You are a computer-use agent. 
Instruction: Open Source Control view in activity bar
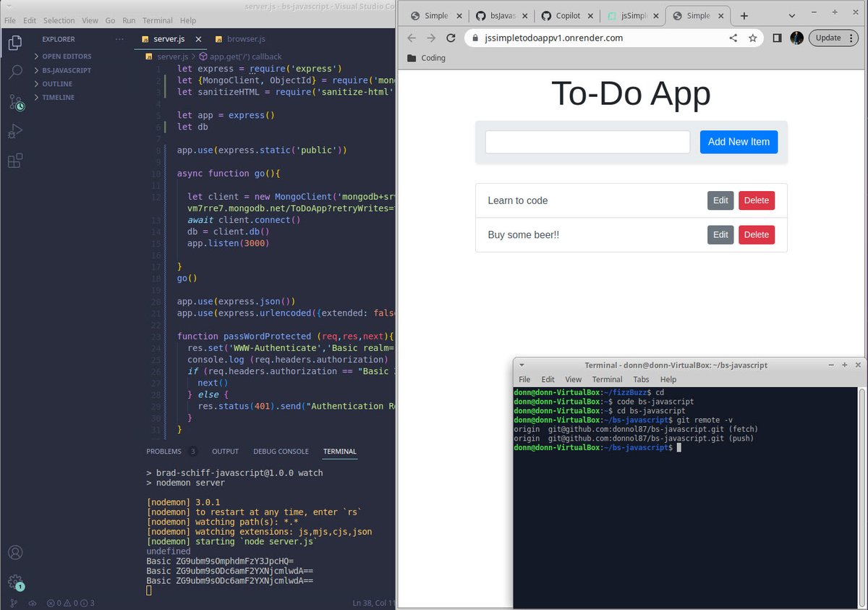coord(16,102)
